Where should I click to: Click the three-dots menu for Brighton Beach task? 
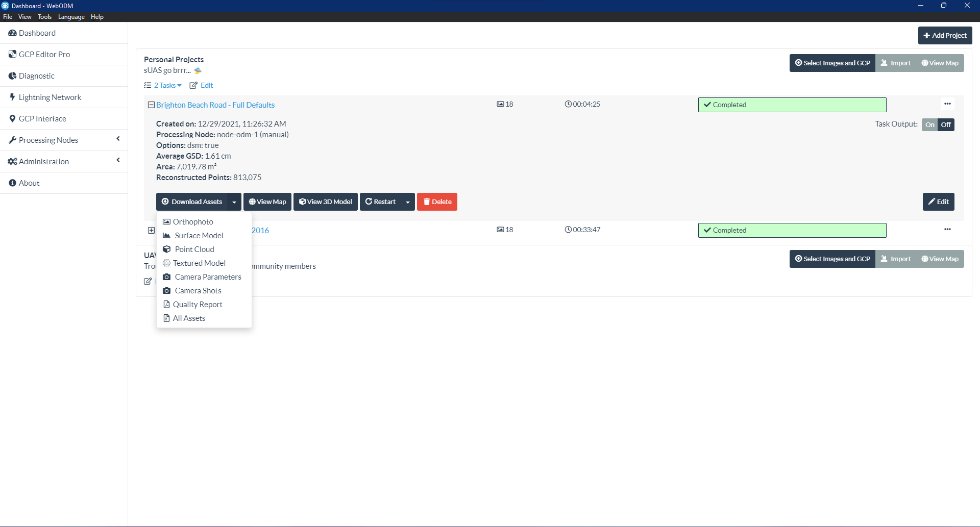pos(947,104)
